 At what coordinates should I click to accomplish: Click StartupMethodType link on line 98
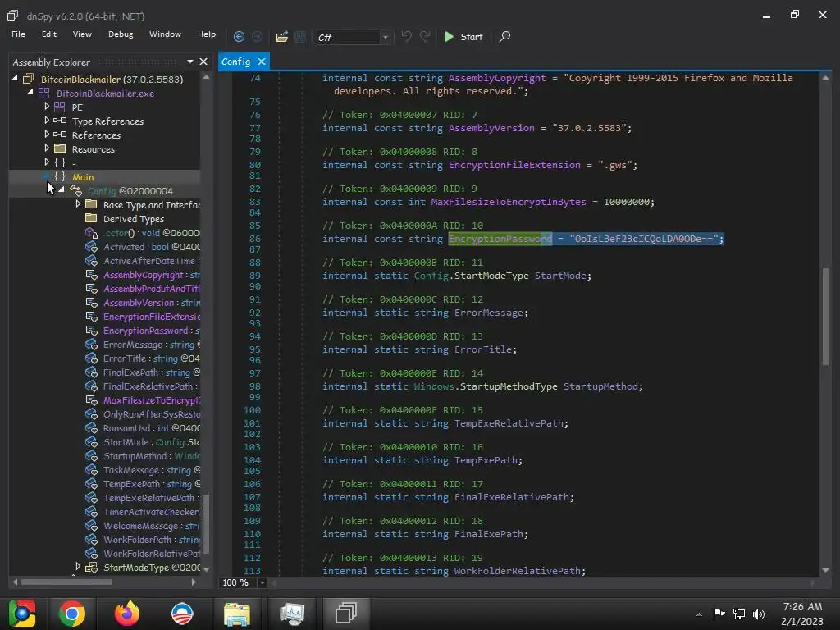[509, 386]
